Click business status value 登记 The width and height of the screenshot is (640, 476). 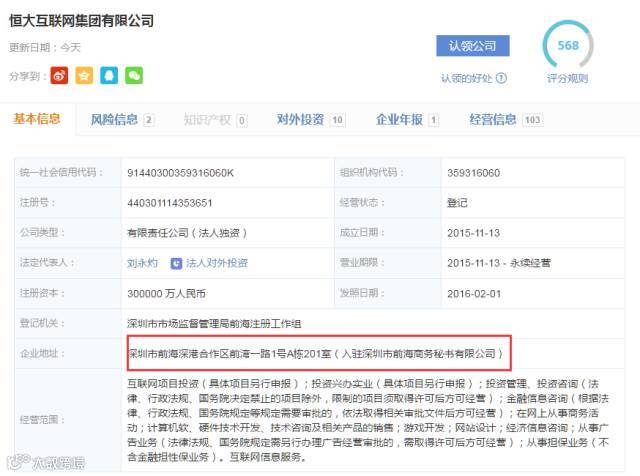[x=457, y=203]
